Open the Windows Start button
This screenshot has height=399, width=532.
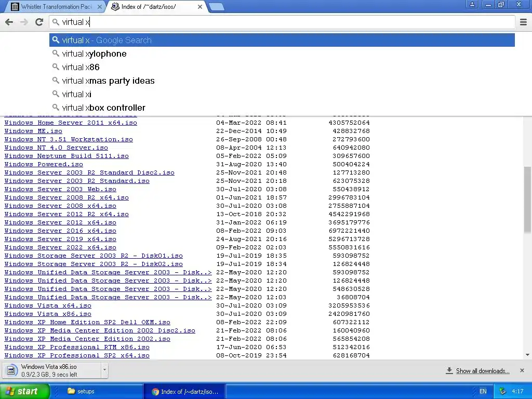[24, 391]
